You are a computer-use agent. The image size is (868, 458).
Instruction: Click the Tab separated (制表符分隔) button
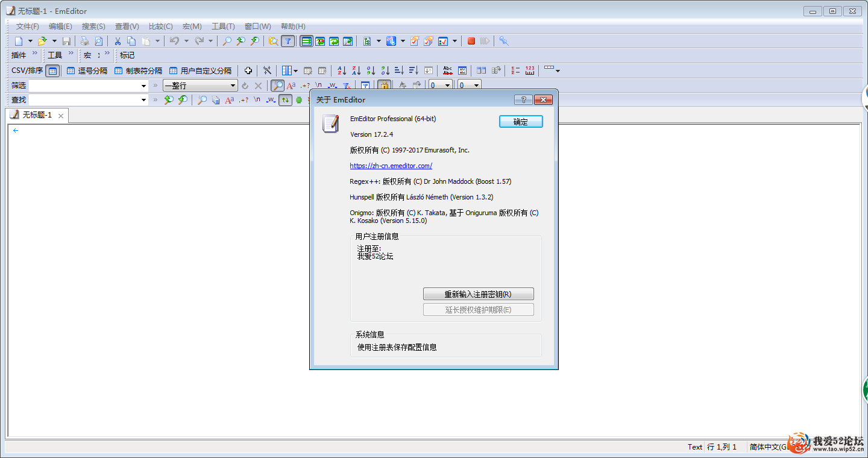[138, 71]
